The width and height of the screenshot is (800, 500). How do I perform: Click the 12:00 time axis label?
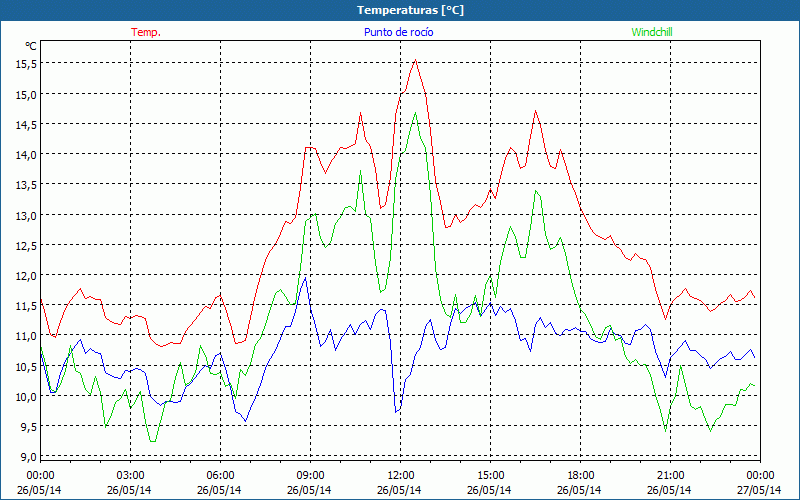pyautogui.click(x=401, y=475)
